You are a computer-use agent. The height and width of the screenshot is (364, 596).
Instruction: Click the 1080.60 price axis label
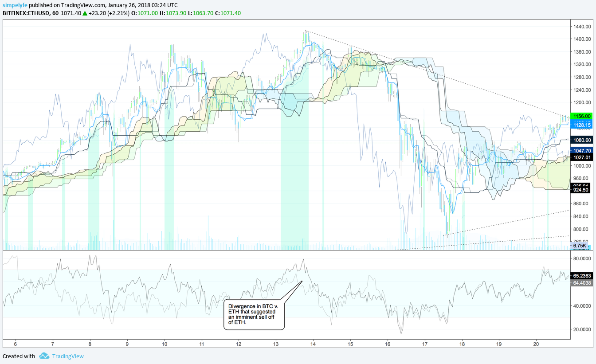pyautogui.click(x=581, y=140)
